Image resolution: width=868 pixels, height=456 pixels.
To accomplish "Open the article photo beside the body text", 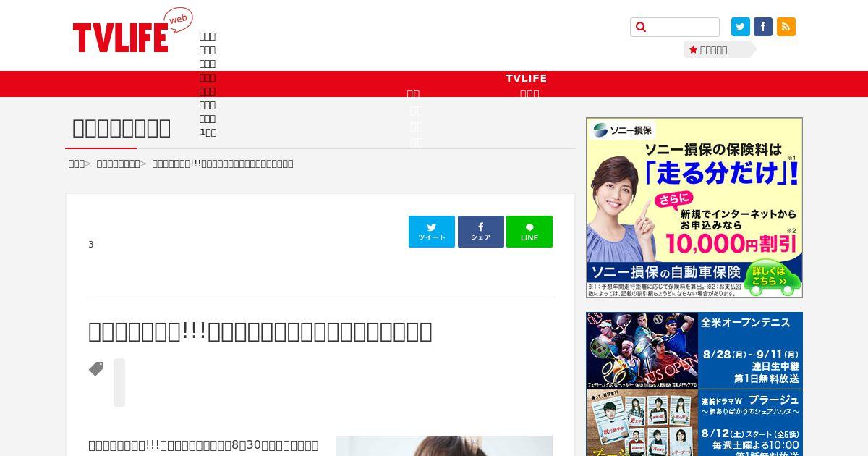I will tap(444, 446).
